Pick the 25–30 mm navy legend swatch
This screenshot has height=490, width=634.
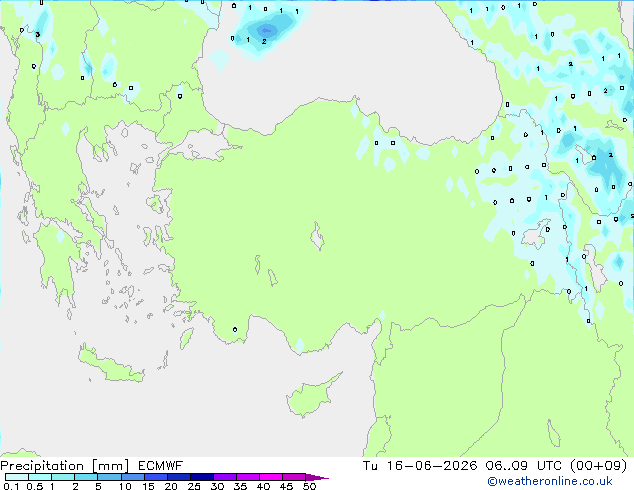click(x=201, y=477)
